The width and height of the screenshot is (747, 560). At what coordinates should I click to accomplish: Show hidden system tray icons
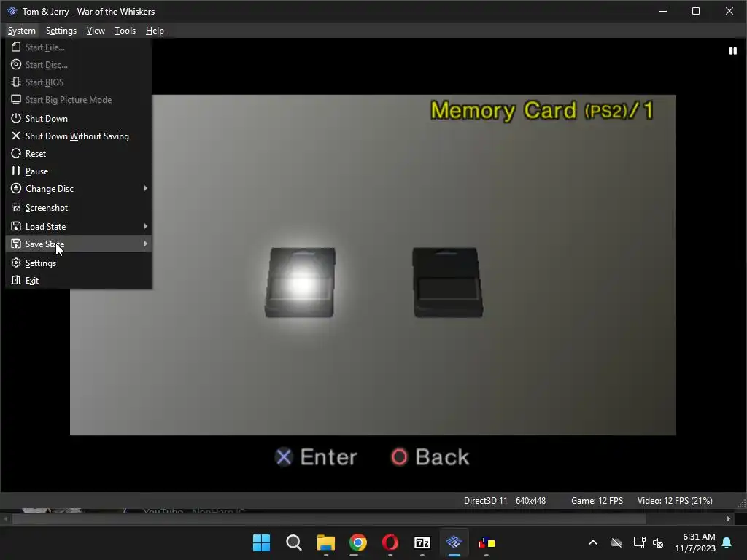pos(593,542)
